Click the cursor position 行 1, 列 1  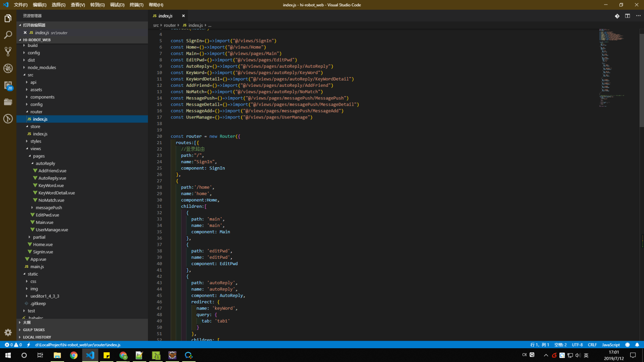(x=539, y=345)
